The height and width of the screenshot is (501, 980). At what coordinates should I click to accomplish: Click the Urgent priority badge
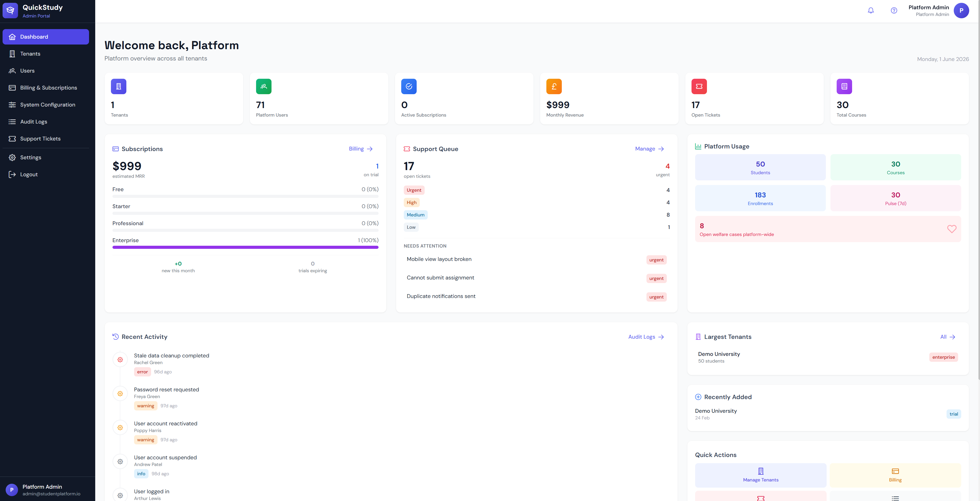414,190
